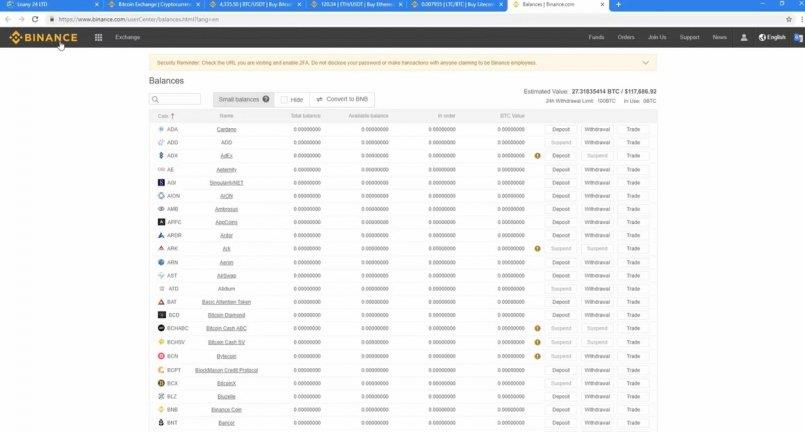
Task: Click warning icon in BCN row
Action: click(538, 356)
